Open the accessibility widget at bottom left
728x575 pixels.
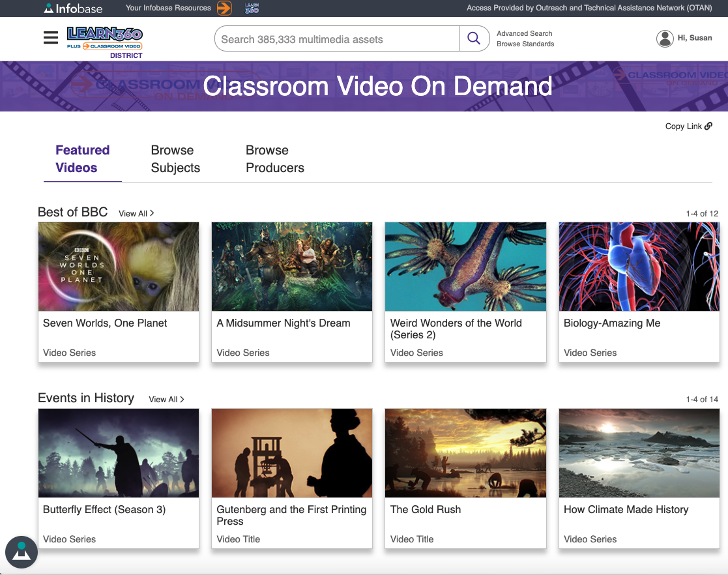(x=22, y=552)
